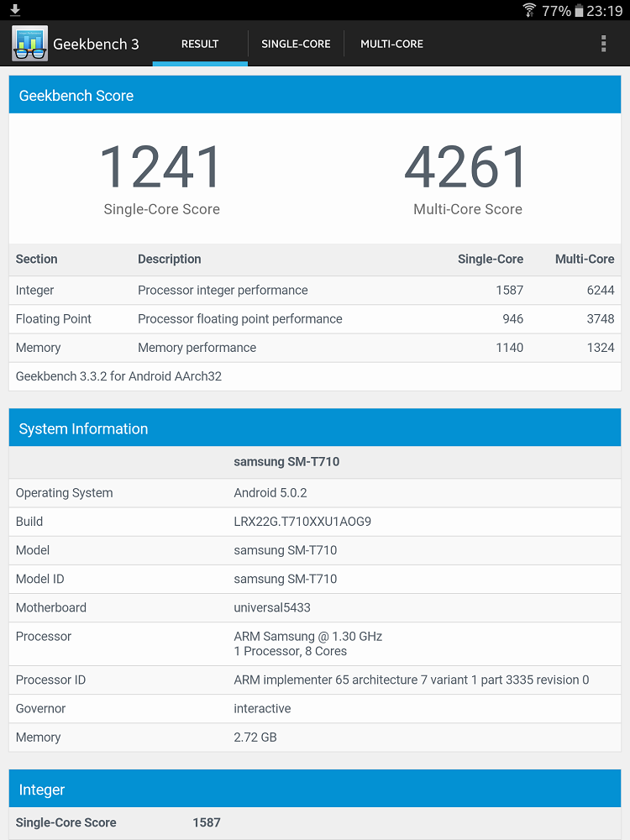This screenshot has width=630, height=840.
Task: Tap the Geekbench 3 app logo icon
Action: (x=29, y=44)
